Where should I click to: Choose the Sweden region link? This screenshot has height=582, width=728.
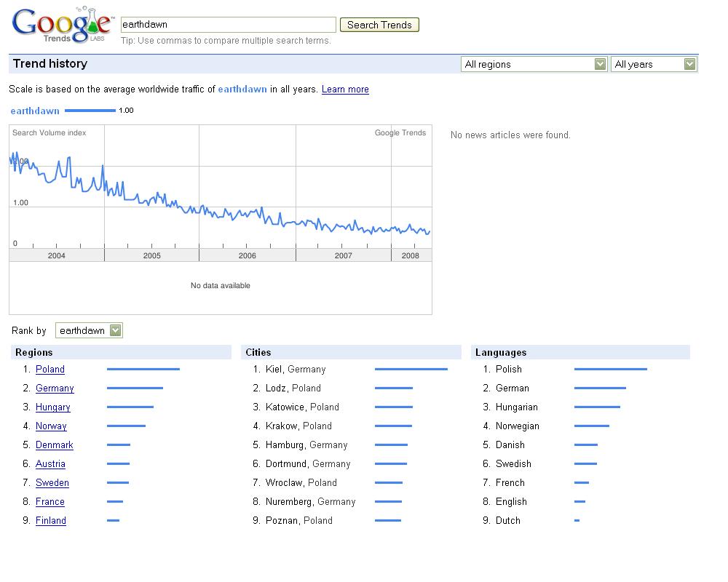pos(52,483)
